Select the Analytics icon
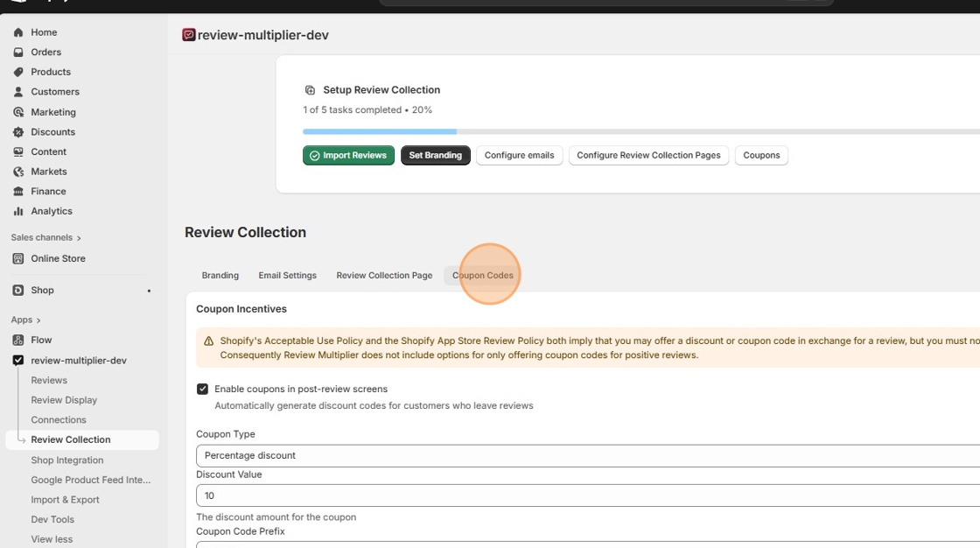Viewport: 980px width, 548px height. coord(18,211)
